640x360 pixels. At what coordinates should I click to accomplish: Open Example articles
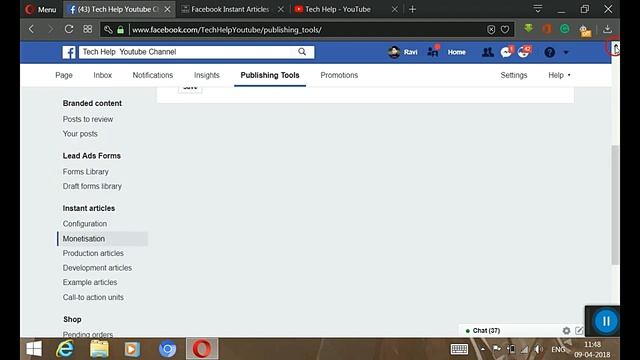(x=90, y=282)
